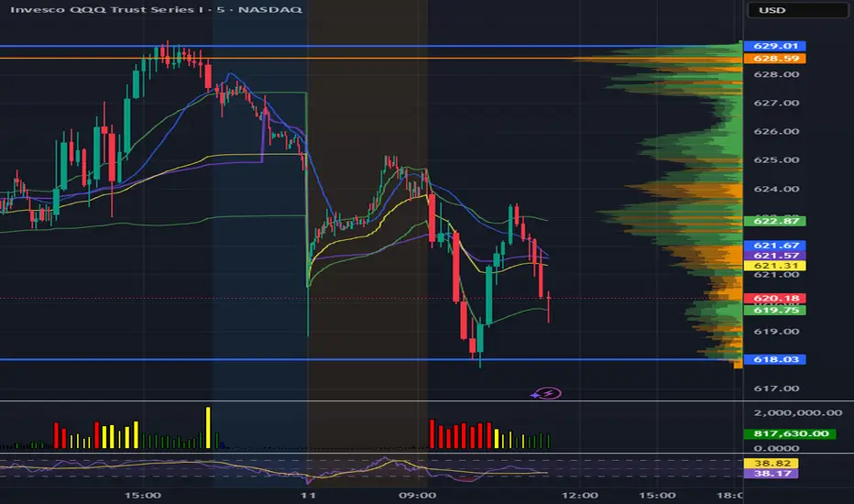The width and height of the screenshot is (854, 504).
Task: Click the 2,000,000.00 volume scale label
Action: (x=798, y=413)
